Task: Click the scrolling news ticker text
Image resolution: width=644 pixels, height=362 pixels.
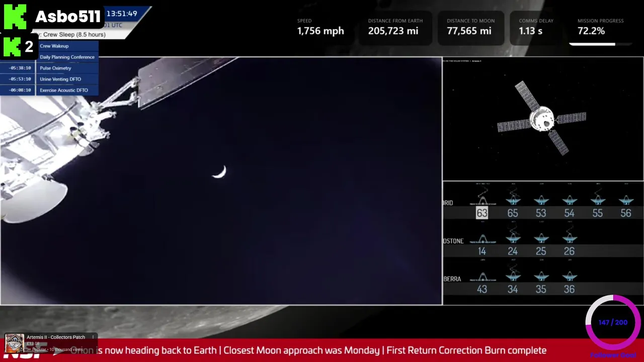Action: pyautogui.click(x=308, y=350)
